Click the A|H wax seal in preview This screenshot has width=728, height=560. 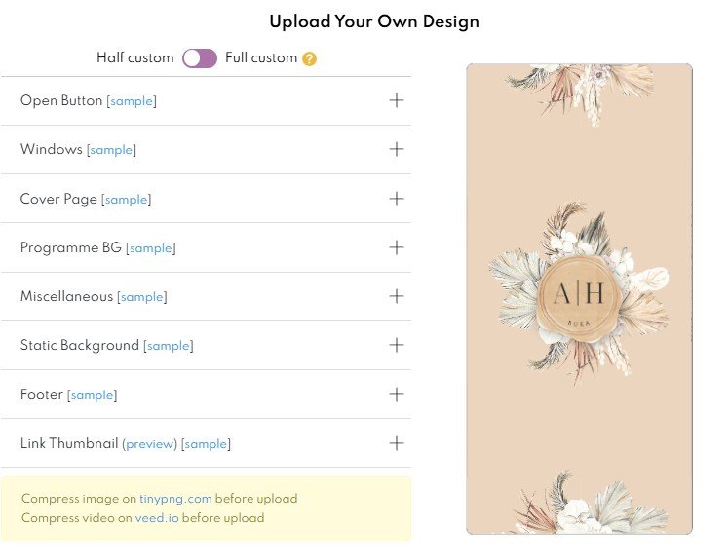point(579,298)
